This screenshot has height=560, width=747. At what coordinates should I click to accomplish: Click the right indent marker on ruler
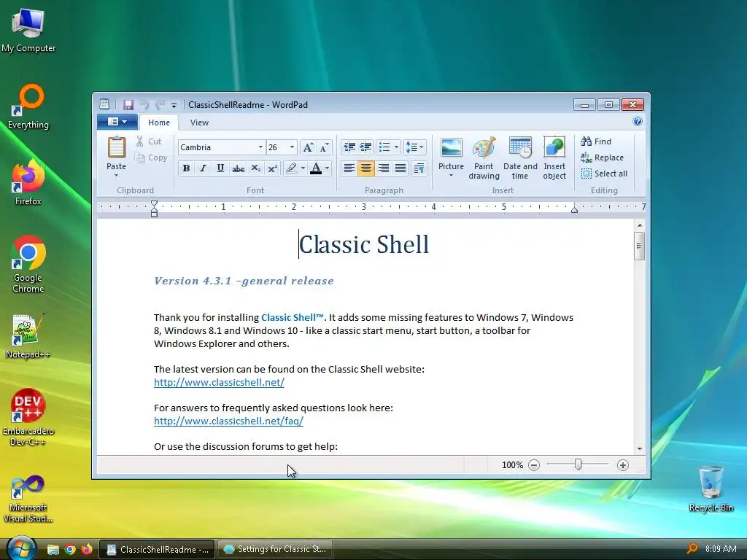(x=575, y=209)
